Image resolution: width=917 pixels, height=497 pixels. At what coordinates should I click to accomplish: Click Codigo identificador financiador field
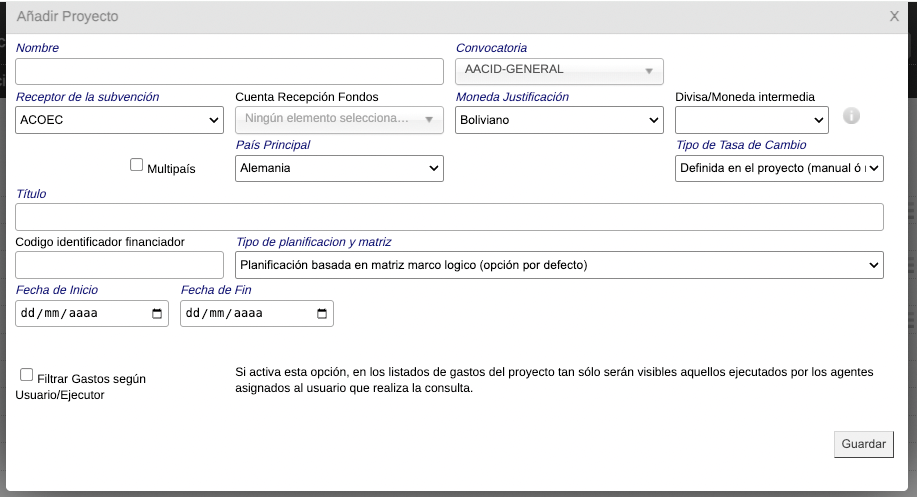[x=119, y=265]
